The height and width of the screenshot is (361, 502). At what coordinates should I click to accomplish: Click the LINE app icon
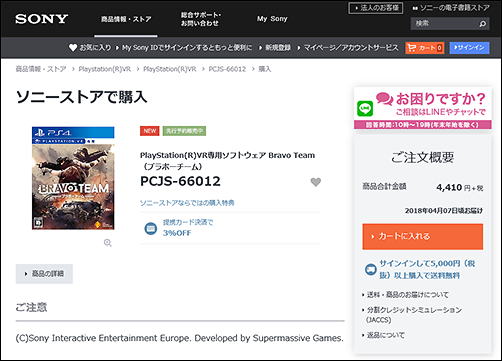pyautogui.click(x=365, y=109)
